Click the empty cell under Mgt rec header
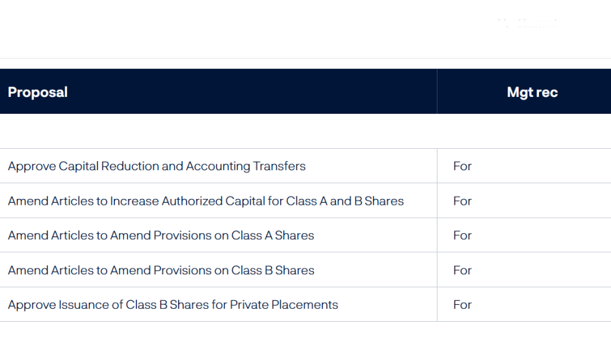Image resolution: width=611 pixels, height=364 pixels. 523,131
